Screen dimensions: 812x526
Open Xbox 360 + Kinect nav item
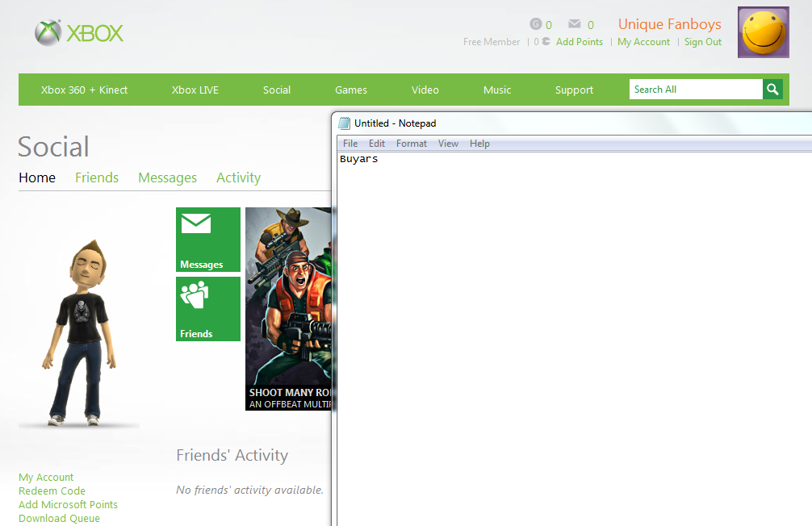click(x=85, y=90)
